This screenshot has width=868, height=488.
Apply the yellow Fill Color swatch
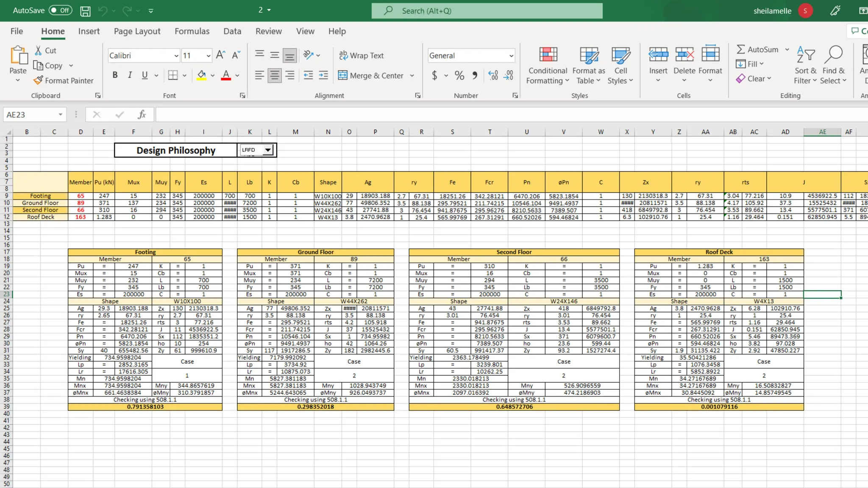click(x=202, y=75)
